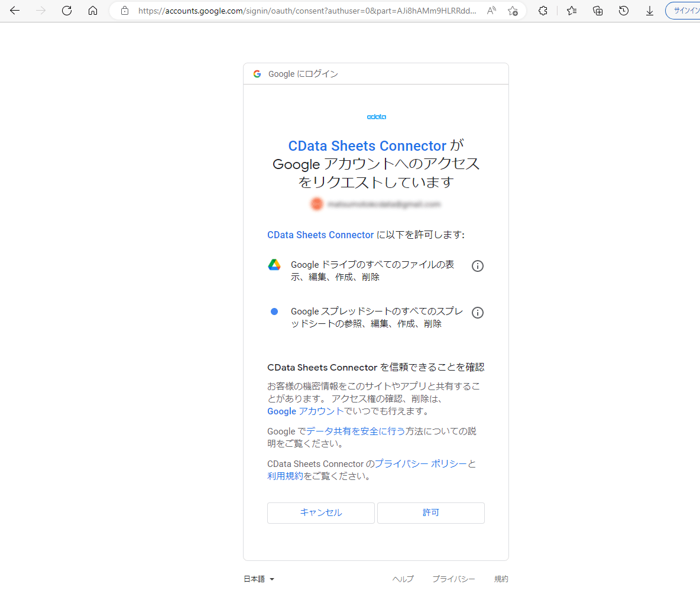Activate the read aloud icon in address bar
Viewport: 700px width, 597px height.
pyautogui.click(x=491, y=11)
